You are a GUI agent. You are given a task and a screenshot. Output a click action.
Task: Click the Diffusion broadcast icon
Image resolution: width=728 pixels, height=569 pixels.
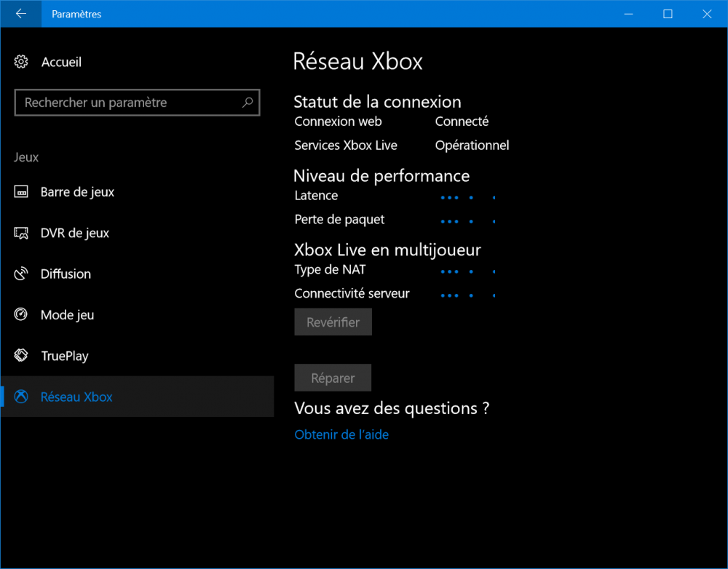coord(21,274)
